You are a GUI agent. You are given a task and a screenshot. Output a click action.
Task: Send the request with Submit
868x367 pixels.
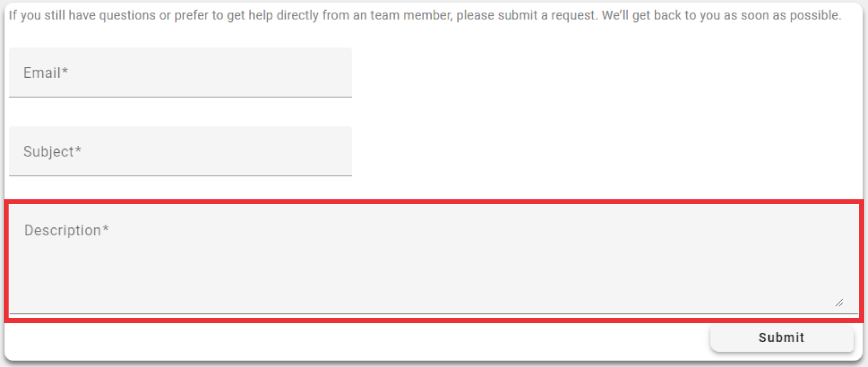[x=782, y=338]
